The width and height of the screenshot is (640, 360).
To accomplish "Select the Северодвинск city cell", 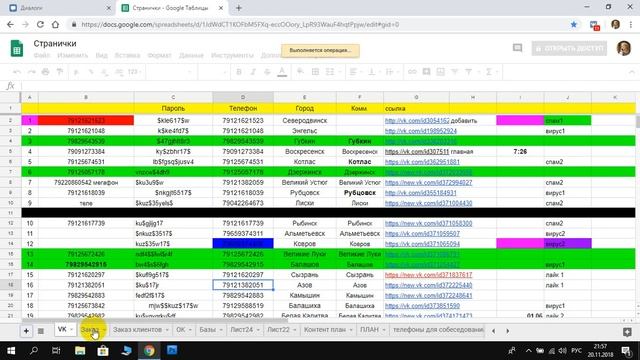I will point(304,120).
